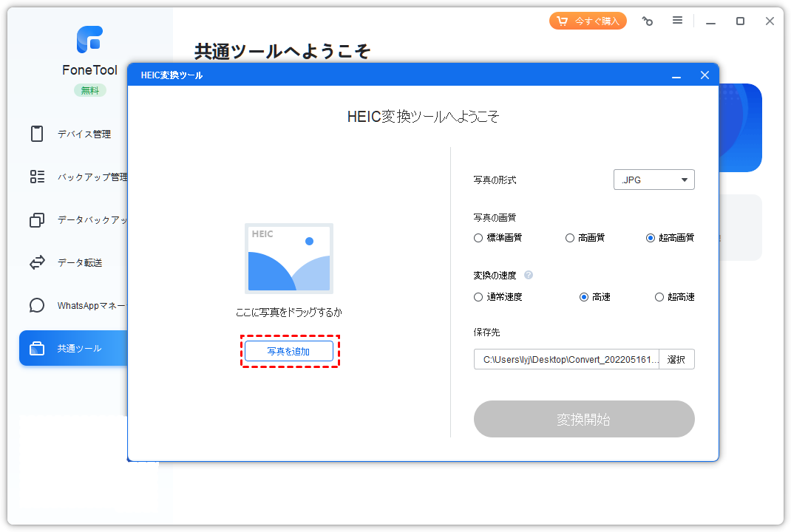Screen dimensions: 791x532
Task: Click the FoneTool logo icon
Action: 89,40
